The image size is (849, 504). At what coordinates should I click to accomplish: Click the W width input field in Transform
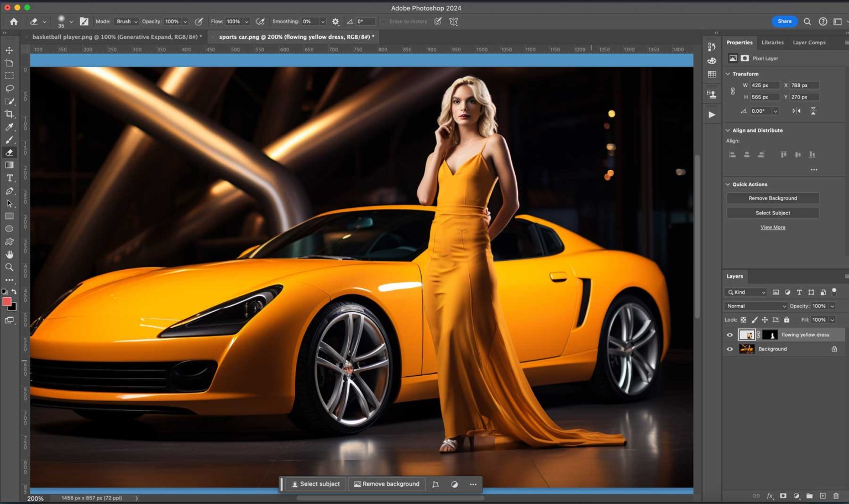[764, 85]
